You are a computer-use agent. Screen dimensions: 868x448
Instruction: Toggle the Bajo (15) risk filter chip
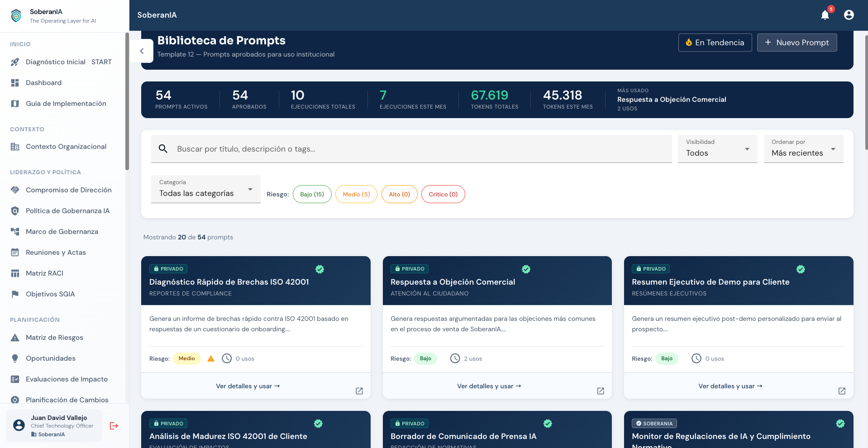pos(312,194)
